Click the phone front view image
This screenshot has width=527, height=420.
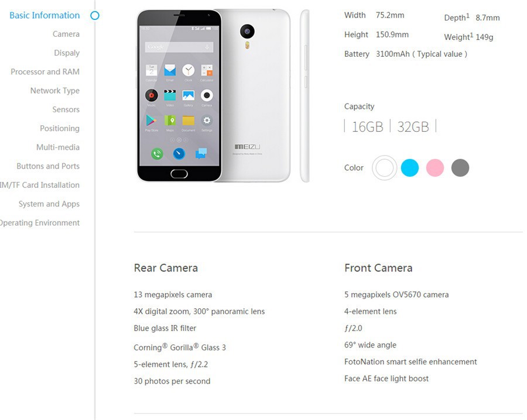[x=179, y=96]
